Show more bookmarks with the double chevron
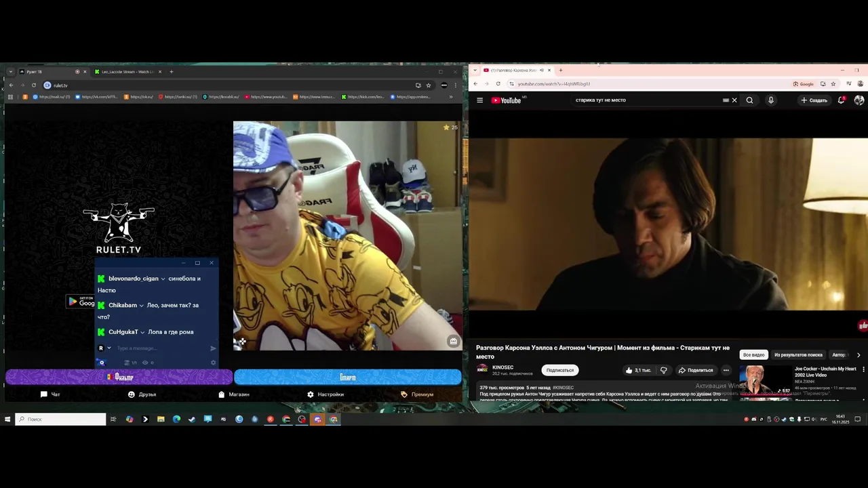This screenshot has height=488, width=868. 451,97
